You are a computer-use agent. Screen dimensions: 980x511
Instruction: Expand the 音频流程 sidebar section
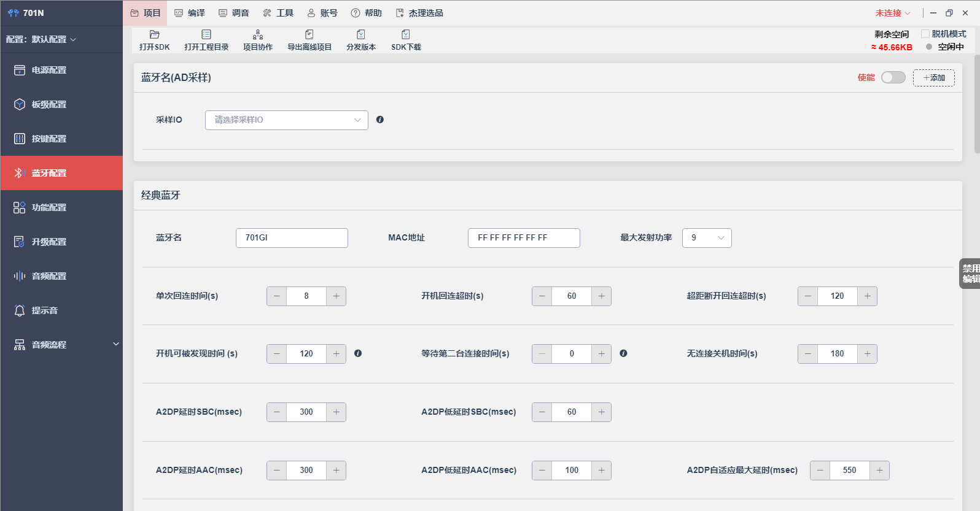[x=61, y=345]
